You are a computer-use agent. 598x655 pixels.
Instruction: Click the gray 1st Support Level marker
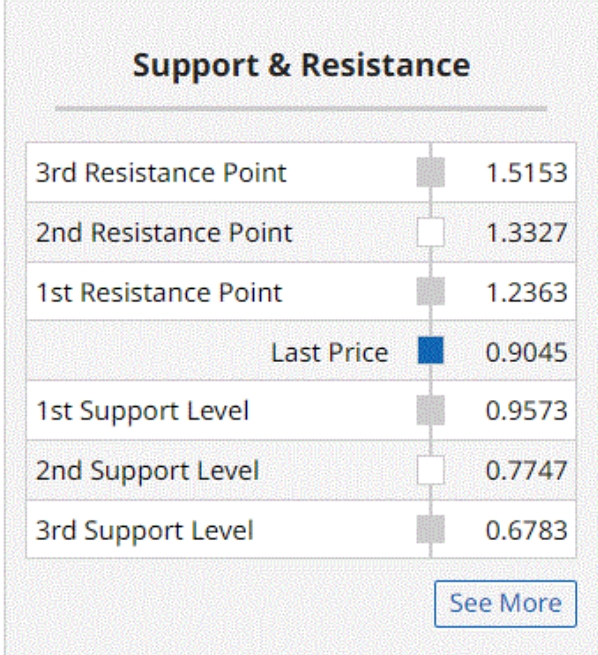click(431, 410)
